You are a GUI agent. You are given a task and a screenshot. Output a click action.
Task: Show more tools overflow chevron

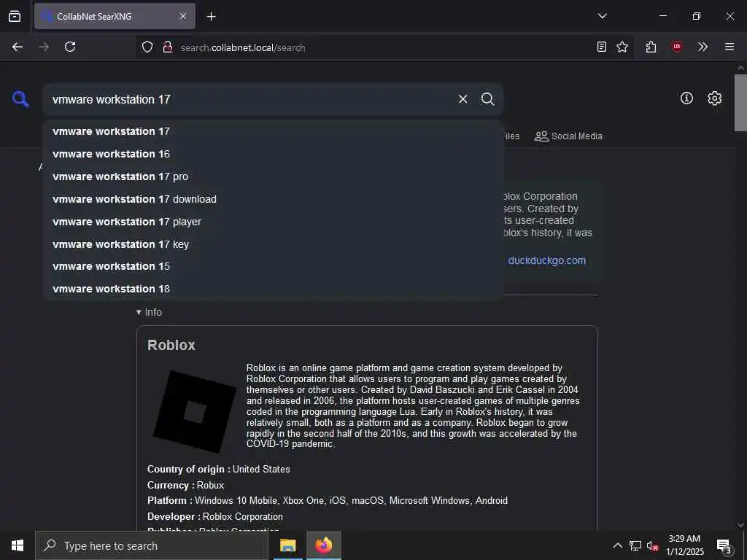click(703, 47)
